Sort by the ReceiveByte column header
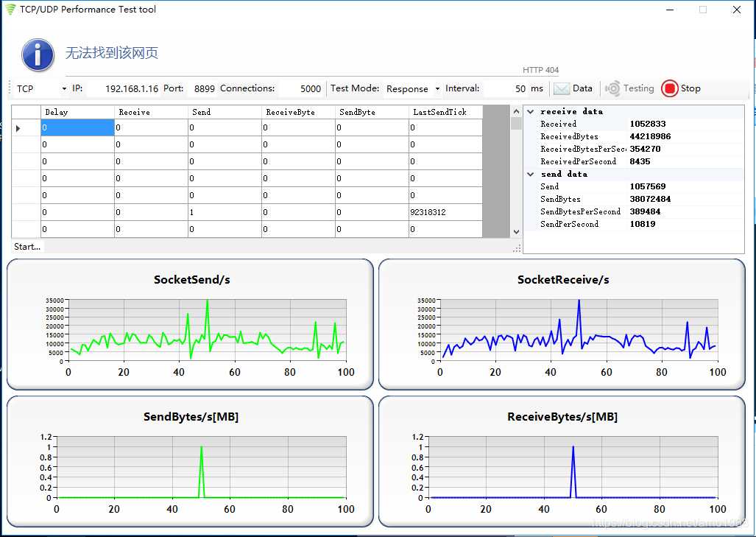 point(298,112)
